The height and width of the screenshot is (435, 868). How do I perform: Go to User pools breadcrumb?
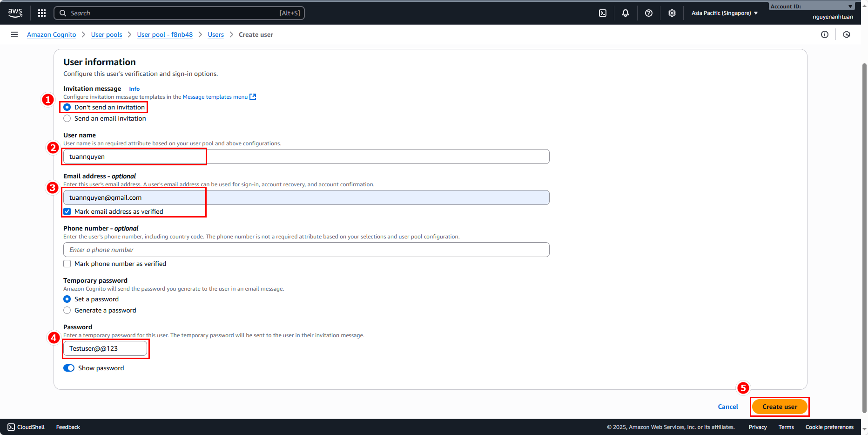107,34
